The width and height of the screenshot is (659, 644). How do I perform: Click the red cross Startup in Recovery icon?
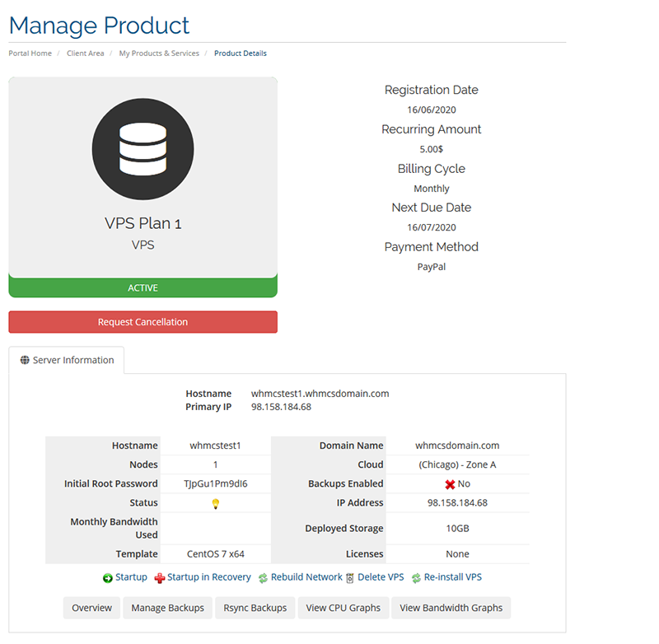coord(159,578)
